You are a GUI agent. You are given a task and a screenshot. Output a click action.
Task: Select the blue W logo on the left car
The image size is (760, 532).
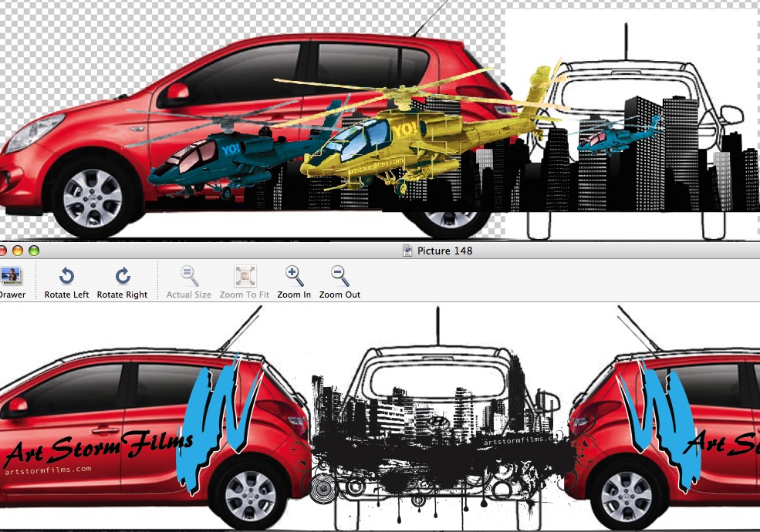coord(218,420)
